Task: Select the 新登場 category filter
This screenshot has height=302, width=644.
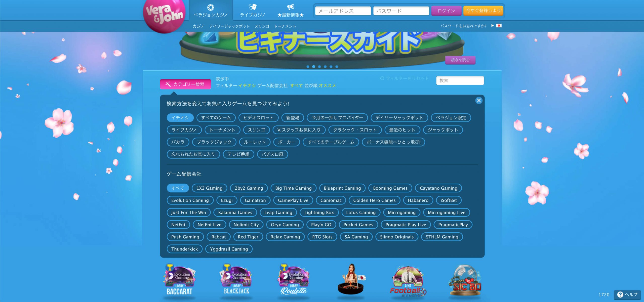Action: [x=293, y=118]
